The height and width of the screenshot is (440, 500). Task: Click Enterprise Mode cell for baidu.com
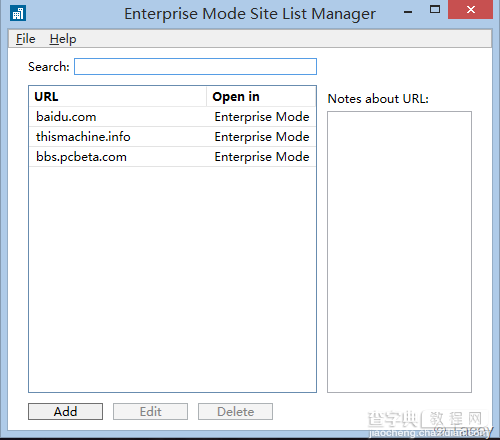pyautogui.click(x=262, y=117)
